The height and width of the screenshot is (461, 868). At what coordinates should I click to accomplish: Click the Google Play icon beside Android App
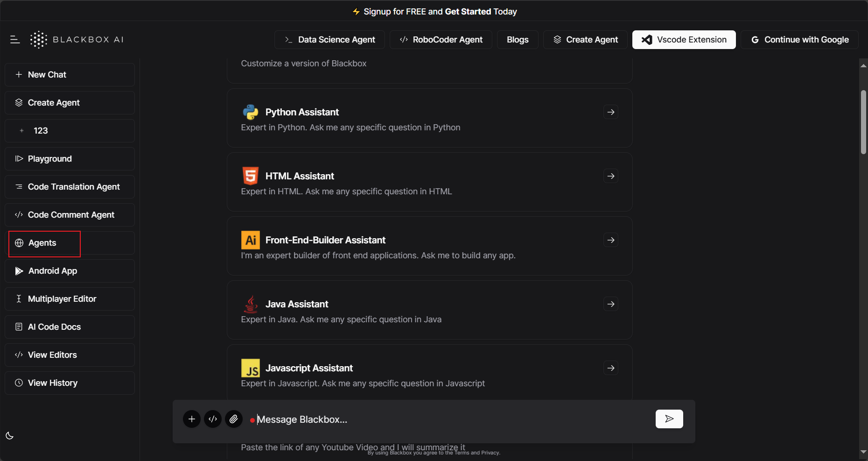tap(19, 271)
